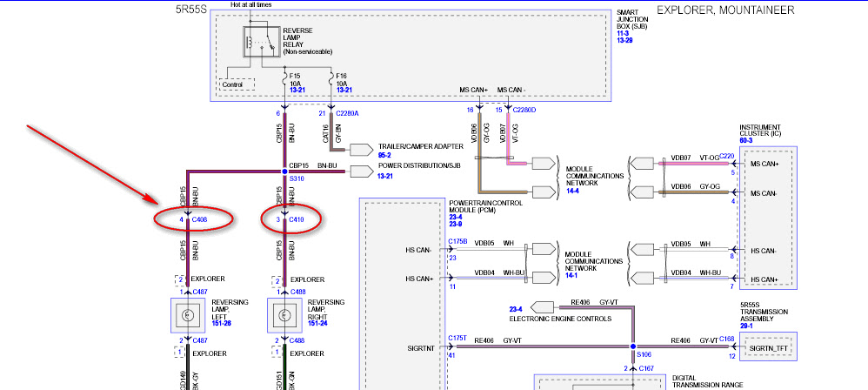Click the 'REVERSING LAMP, LEFT' label
This screenshot has width=868, height=390.
(230, 309)
